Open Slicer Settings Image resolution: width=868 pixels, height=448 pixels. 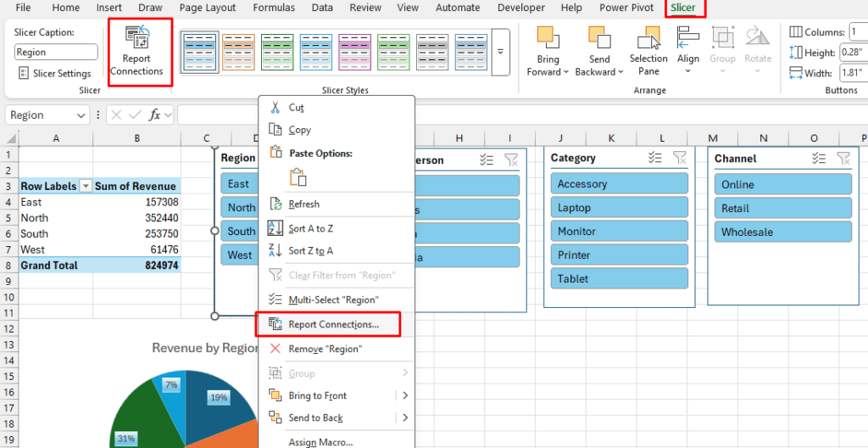click(54, 73)
